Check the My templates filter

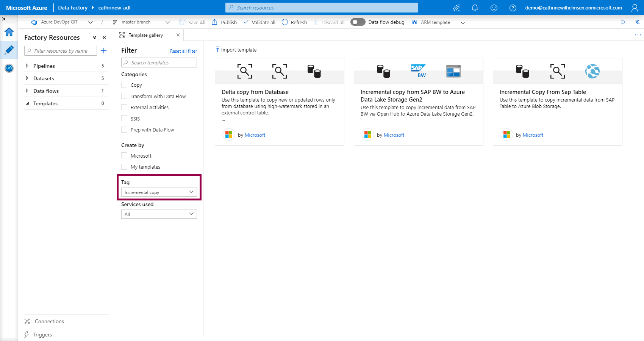124,167
